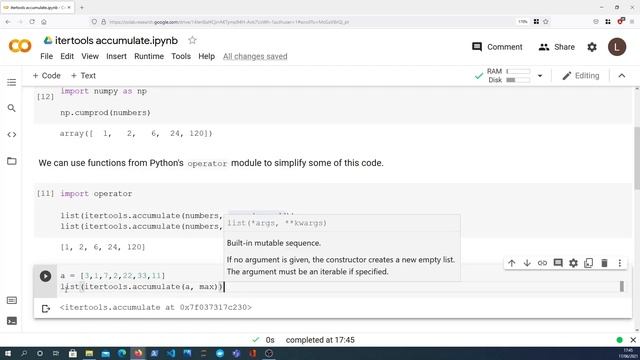Open the Colab settings gear
The image size is (640, 360).
point(592,47)
